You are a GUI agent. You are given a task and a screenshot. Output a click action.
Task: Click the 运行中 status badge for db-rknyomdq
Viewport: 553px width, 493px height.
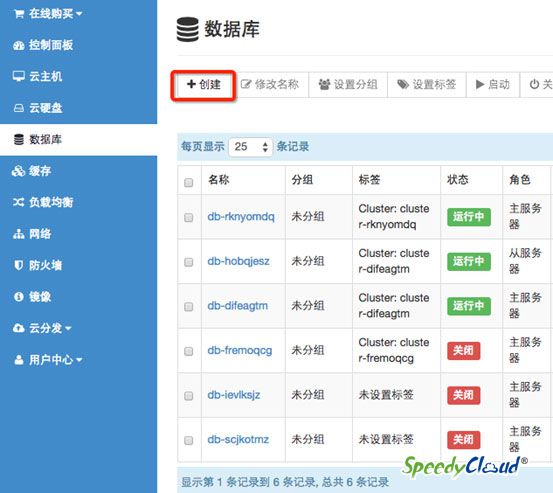click(x=469, y=217)
